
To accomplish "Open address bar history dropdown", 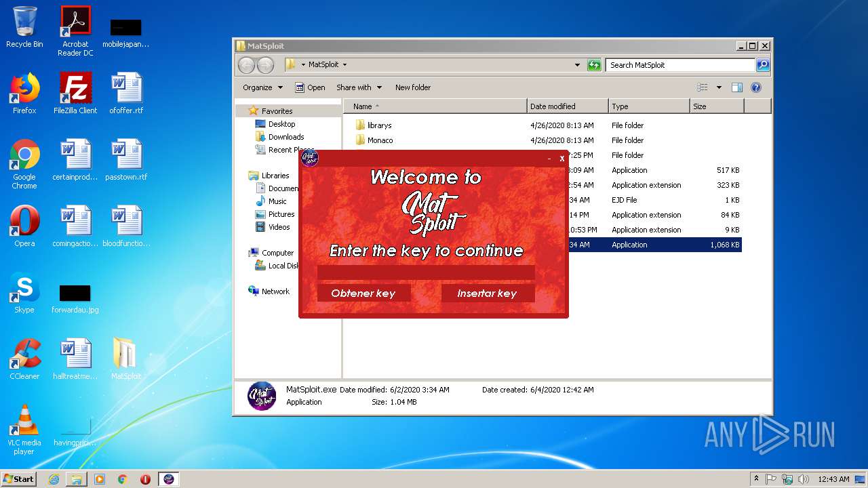I will 577,65.
